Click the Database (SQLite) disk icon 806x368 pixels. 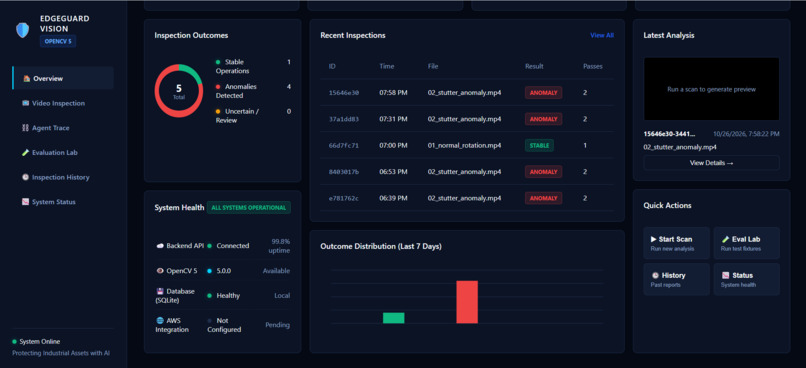tap(160, 291)
